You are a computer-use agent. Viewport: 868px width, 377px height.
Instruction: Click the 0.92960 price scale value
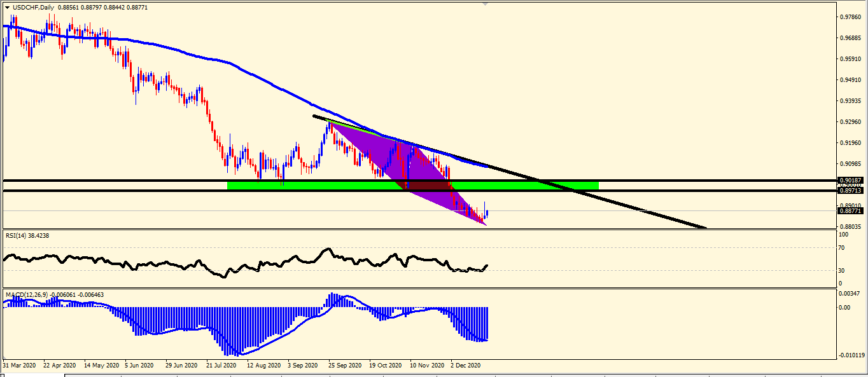click(x=850, y=122)
